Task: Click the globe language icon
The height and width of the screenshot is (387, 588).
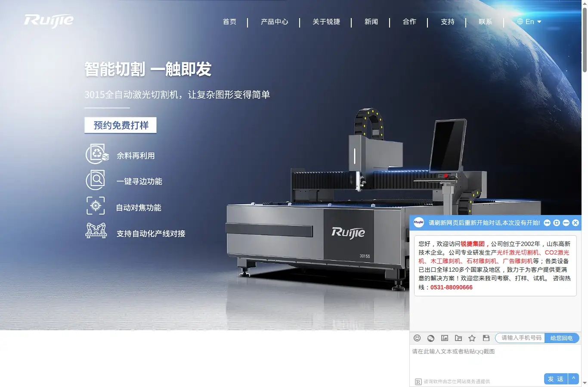Action: pyautogui.click(x=520, y=21)
